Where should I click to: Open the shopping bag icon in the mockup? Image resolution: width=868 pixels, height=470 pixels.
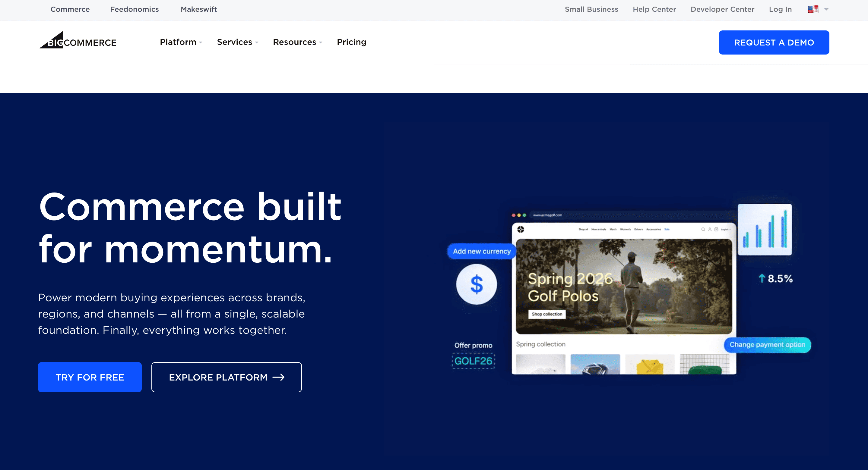click(x=716, y=230)
